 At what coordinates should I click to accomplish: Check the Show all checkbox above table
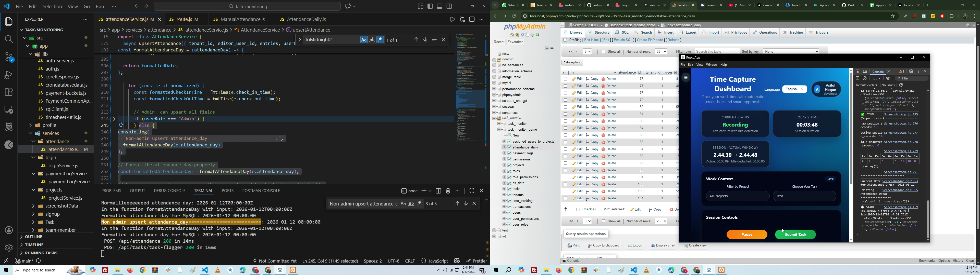coord(604,52)
